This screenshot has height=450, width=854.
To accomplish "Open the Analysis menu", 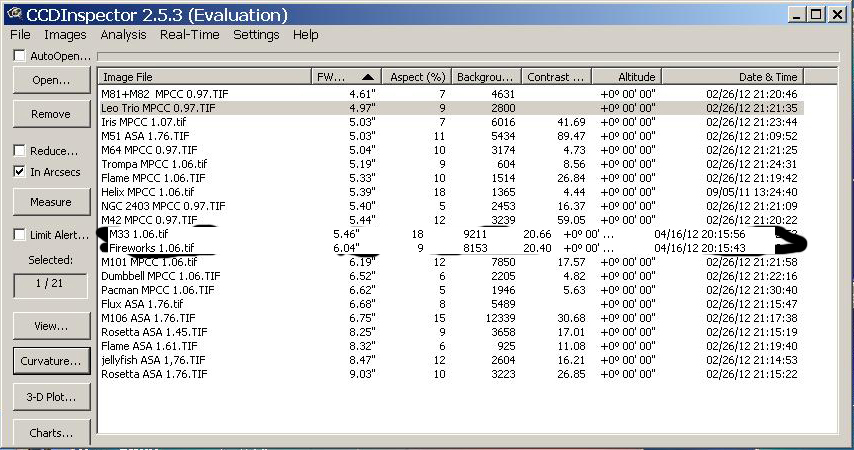I will [123, 35].
